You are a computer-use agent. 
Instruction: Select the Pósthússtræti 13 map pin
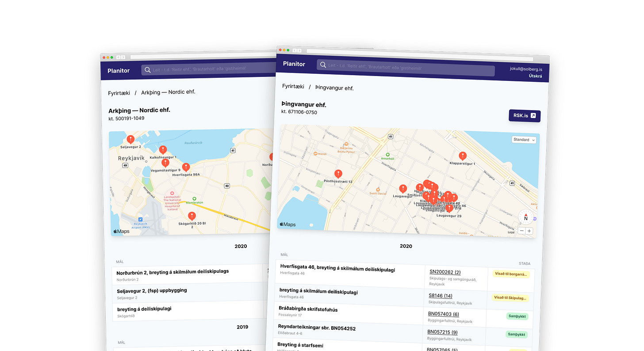click(338, 174)
